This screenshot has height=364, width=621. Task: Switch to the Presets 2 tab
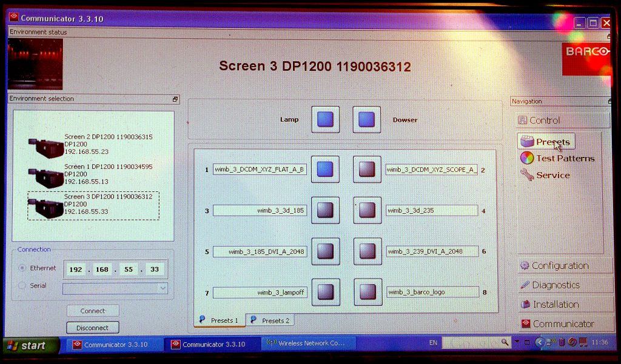(x=270, y=320)
